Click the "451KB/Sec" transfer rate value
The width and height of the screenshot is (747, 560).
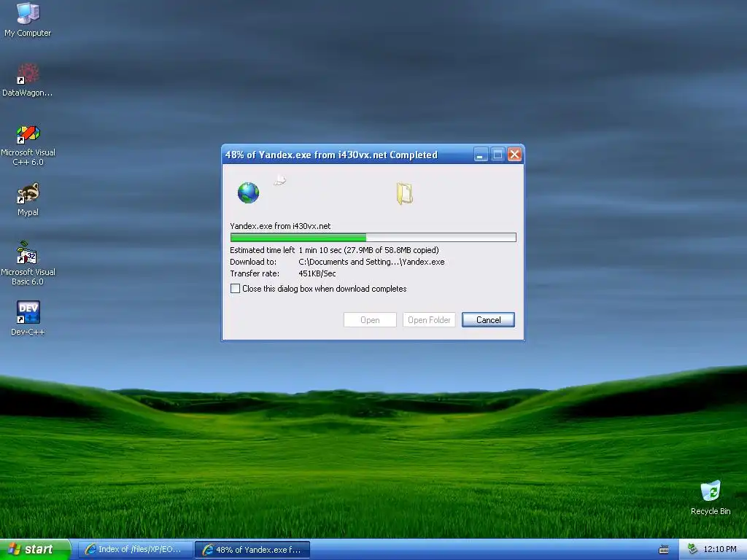(317, 274)
